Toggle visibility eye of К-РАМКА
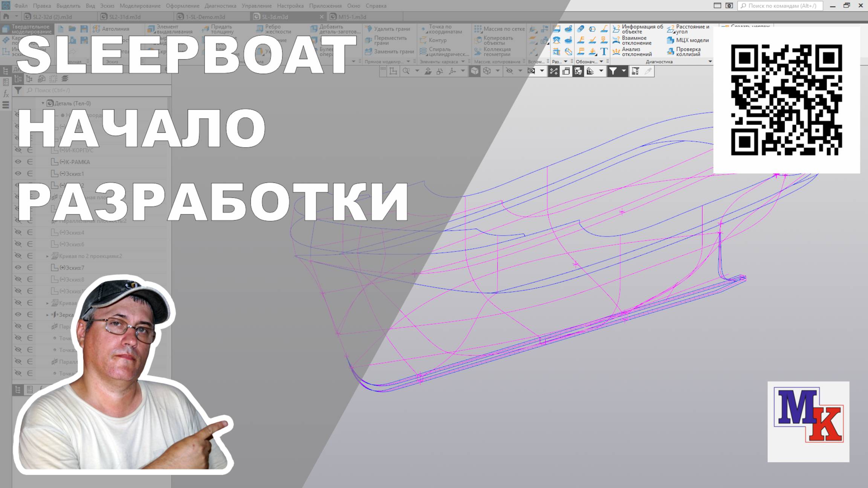 [x=18, y=162]
